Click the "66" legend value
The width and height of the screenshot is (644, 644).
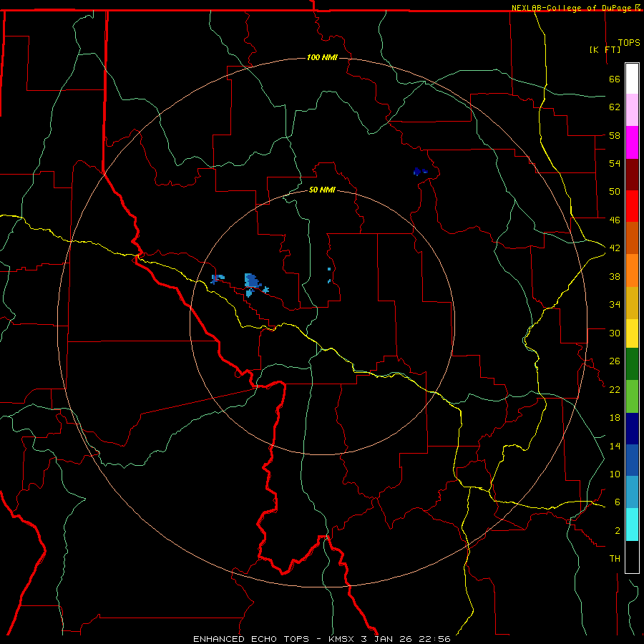[615, 79]
